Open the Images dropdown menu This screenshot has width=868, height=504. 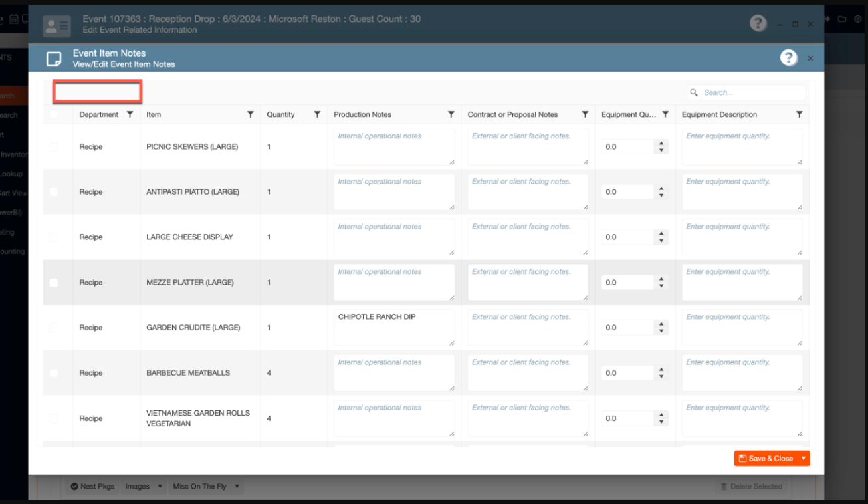click(160, 487)
